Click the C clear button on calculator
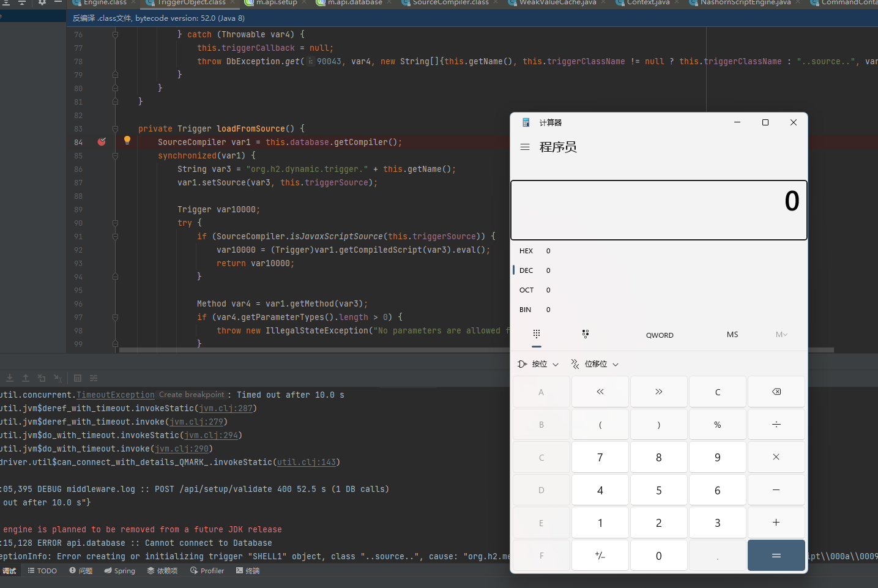This screenshot has width=878, height=588. 718,392
